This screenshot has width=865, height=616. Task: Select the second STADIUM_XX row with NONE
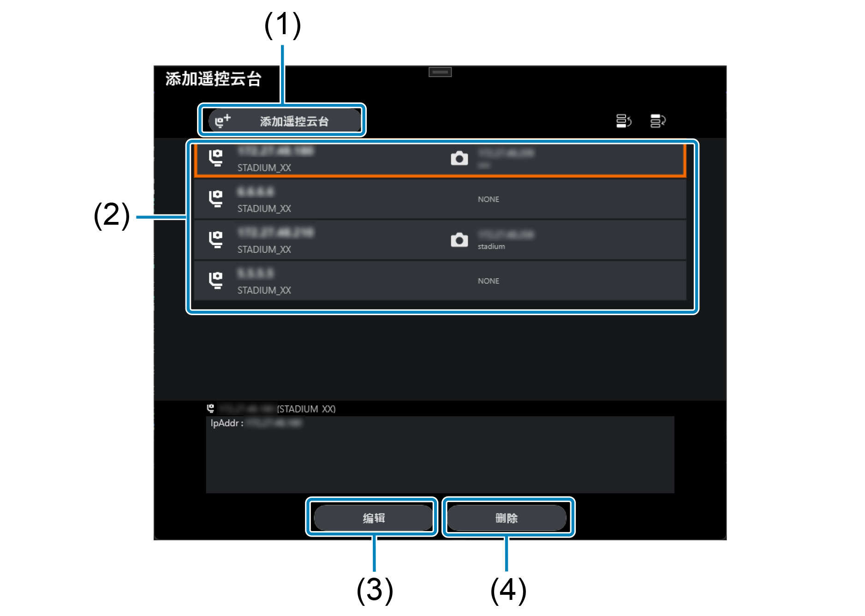440,199
